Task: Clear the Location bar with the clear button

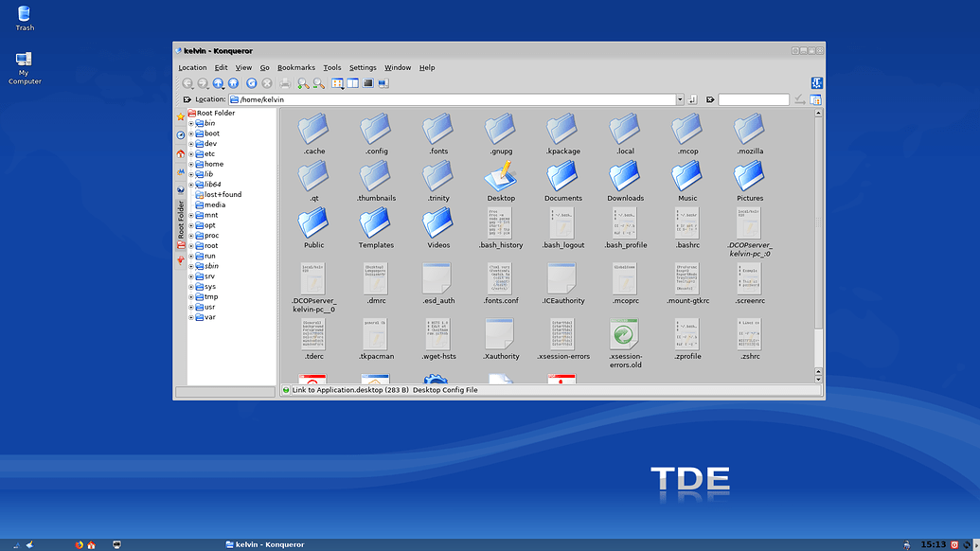Action: pos(187,98)
